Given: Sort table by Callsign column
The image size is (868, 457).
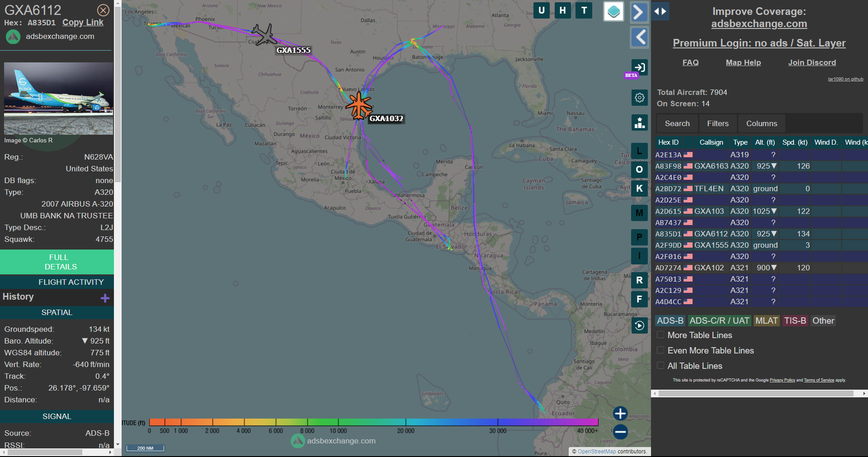Looking at the screenshot, I should [711, 142].
